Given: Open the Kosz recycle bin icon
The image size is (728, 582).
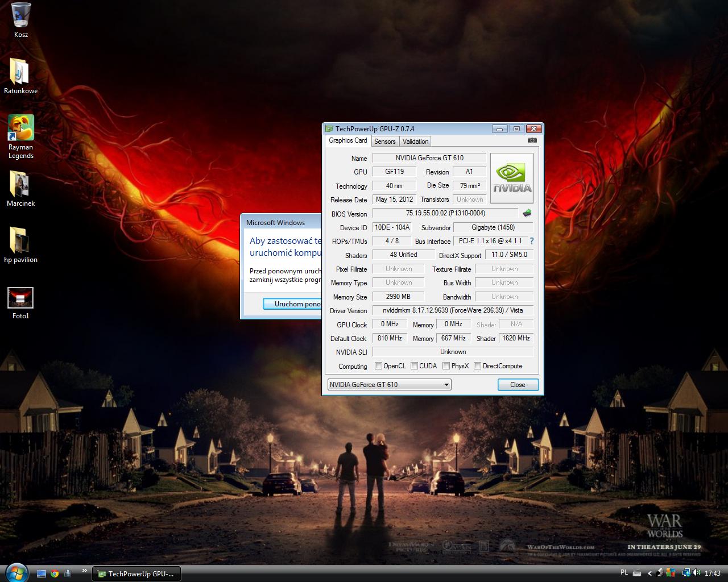Looking at the screenshot, I should (x=21, y=20).
